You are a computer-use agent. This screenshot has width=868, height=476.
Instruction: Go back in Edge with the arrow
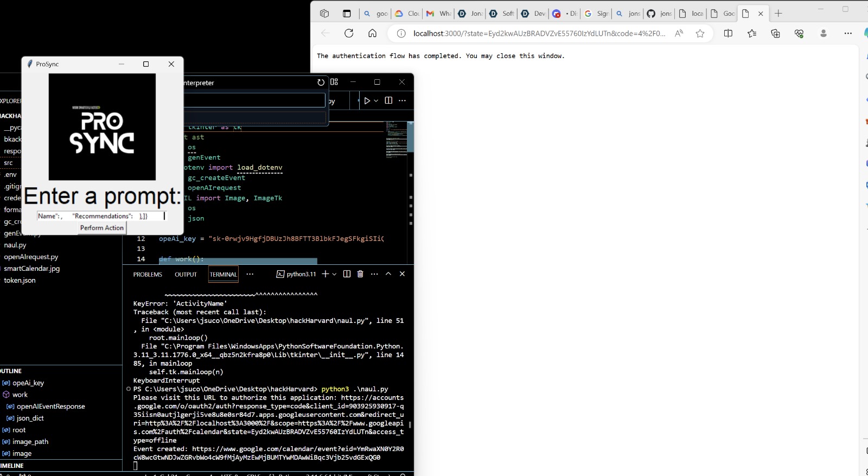point(325,34)
